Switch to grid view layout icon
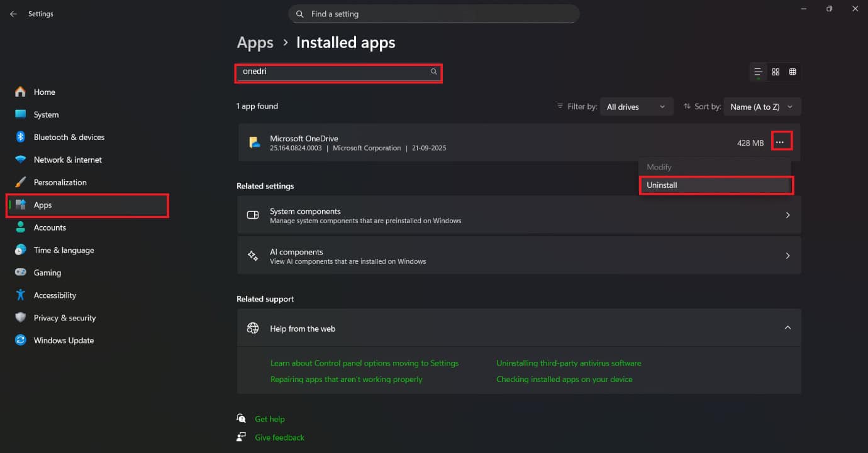Viewport: 868px width, 453px height. [x=776, y=72]
